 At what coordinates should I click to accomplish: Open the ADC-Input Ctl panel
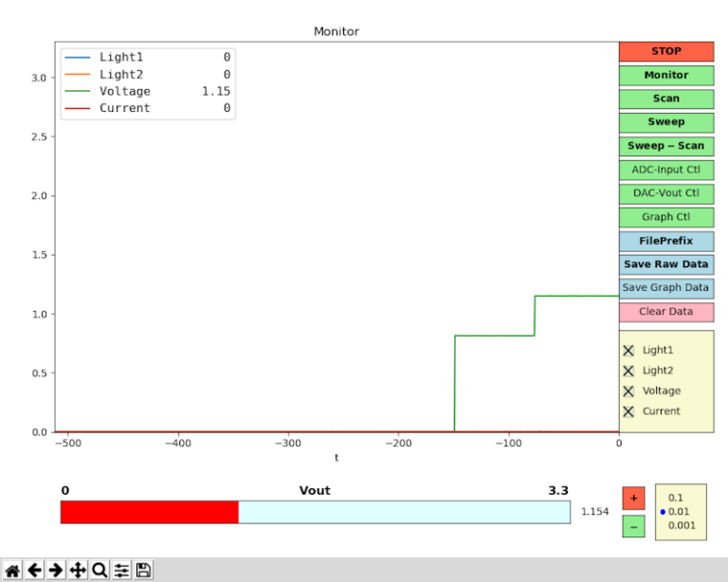(665, 170)
